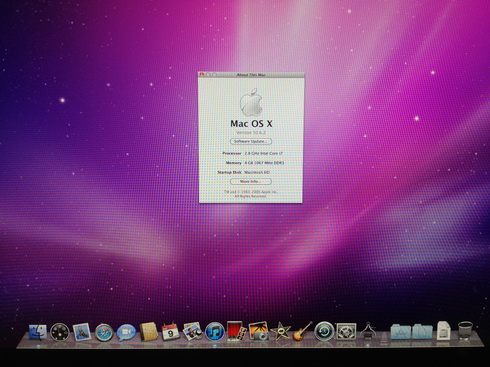Open the Address Book icon
This screenshot has width=490, height=367.
pos(148,332)
